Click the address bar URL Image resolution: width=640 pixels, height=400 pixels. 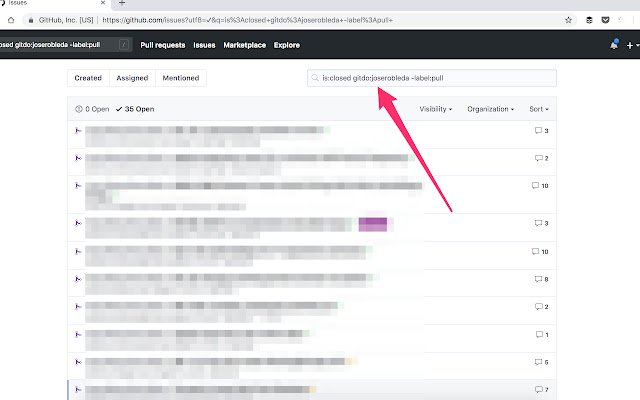coord(247,20)
